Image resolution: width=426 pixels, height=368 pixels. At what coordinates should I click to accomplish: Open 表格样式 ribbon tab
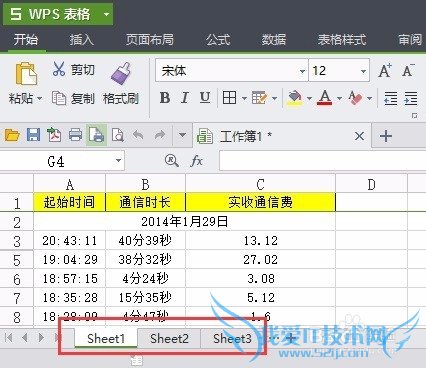click(342, 40)
